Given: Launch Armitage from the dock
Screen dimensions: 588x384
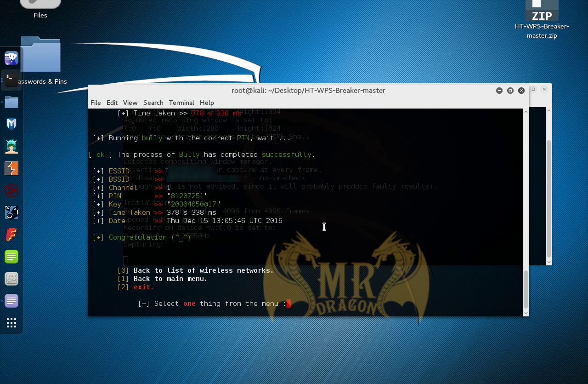Looking at the screenshot, I should pos(11,146).
